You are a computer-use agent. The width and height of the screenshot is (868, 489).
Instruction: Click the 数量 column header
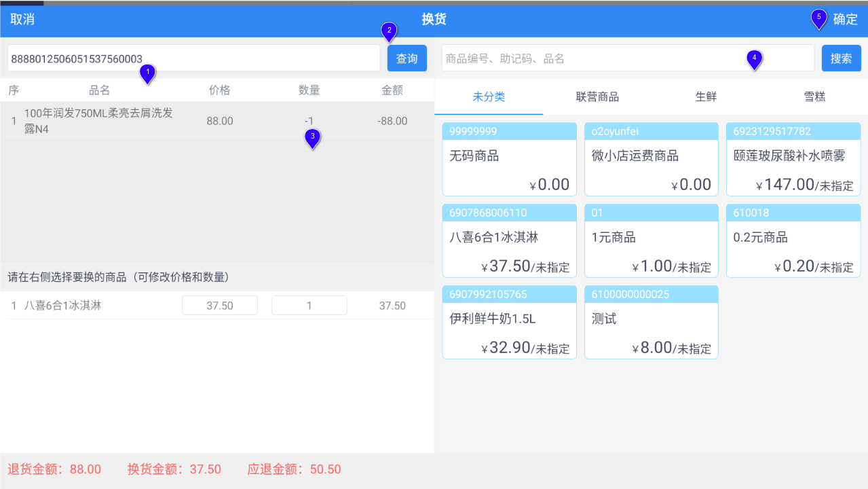(x=309, y=90)
